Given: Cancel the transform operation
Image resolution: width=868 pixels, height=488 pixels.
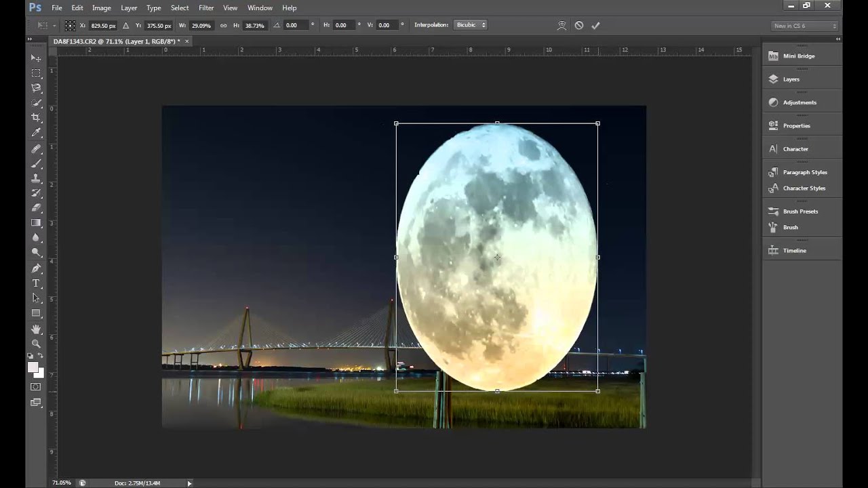Looking at the screenshot, I should tap(578, 25).
